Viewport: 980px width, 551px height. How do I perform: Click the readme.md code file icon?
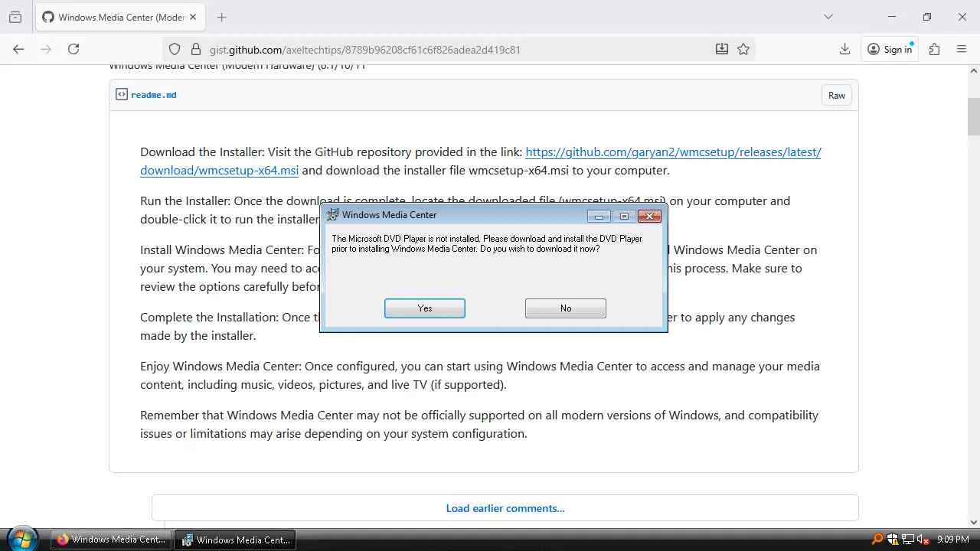tap(122, 94)
